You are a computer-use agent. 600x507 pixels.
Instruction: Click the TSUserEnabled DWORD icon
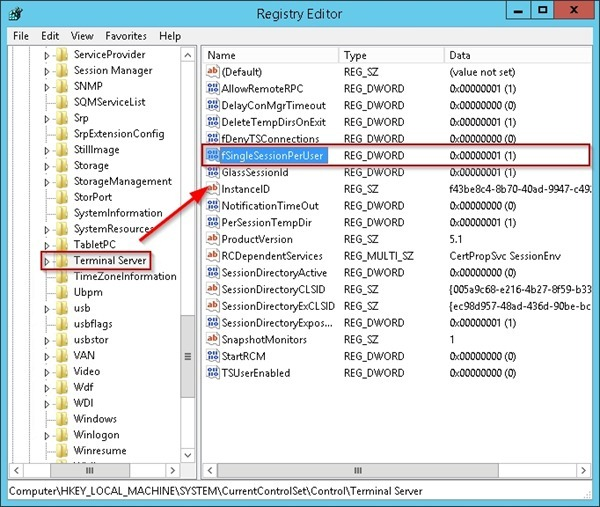[x=212, y=373]
